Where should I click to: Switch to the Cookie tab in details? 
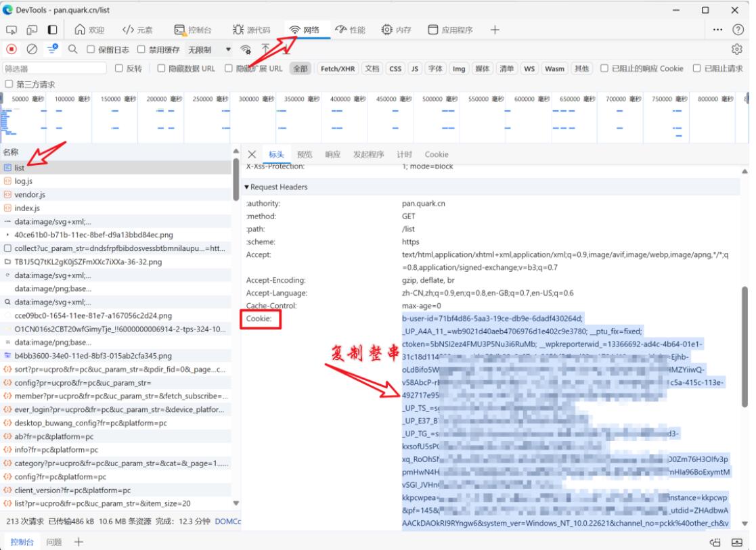[437, 154]
